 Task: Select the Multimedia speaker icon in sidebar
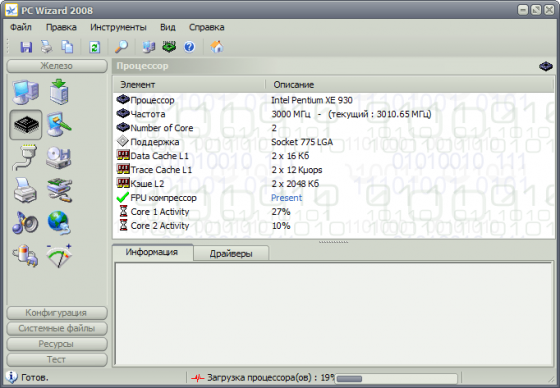click(25, 223)
